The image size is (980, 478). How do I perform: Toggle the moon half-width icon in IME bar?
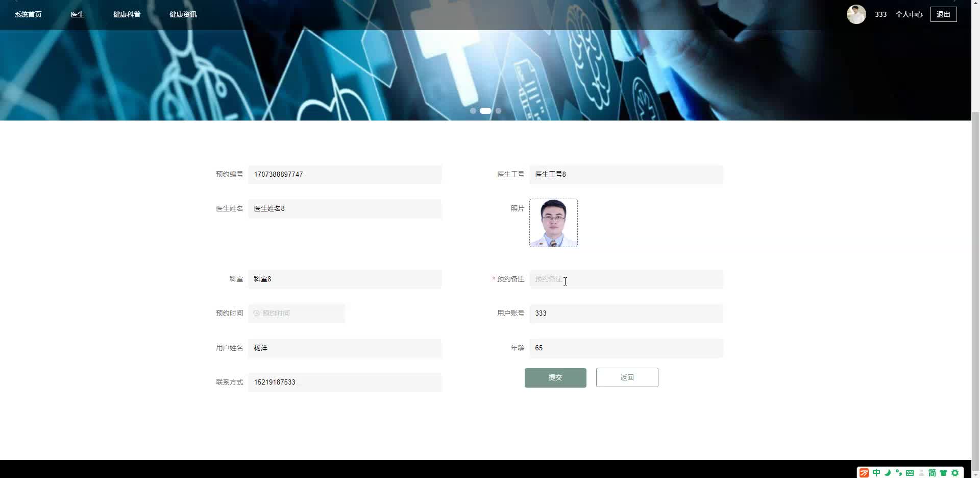click(888, 473)
